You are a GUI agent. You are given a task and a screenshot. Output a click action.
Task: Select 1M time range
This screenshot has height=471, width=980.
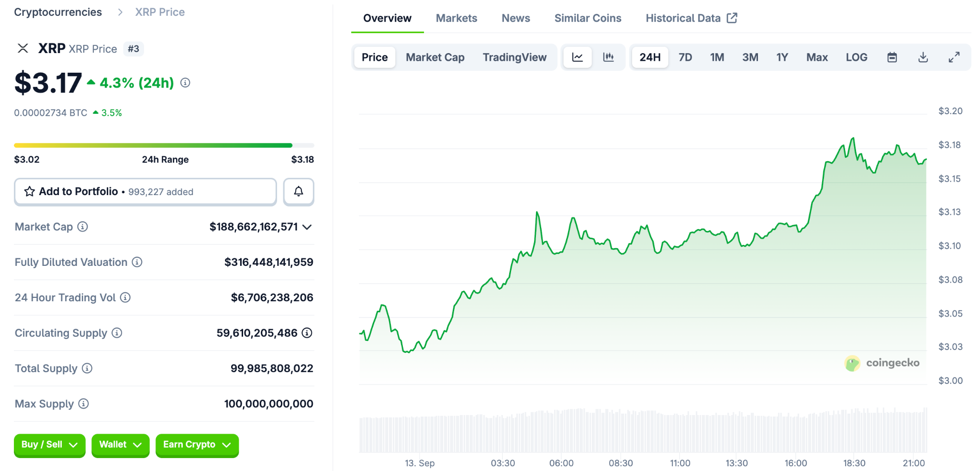click(x=717, y=57)
